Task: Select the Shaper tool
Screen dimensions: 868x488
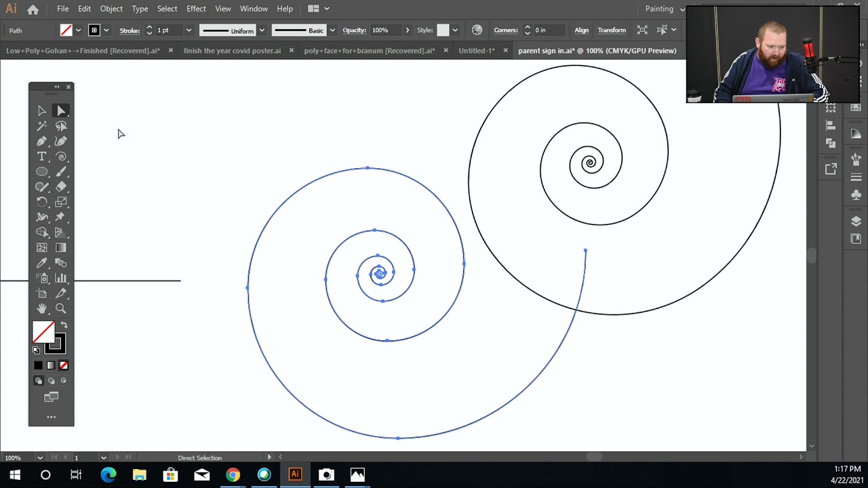Action: click(41, 187)
